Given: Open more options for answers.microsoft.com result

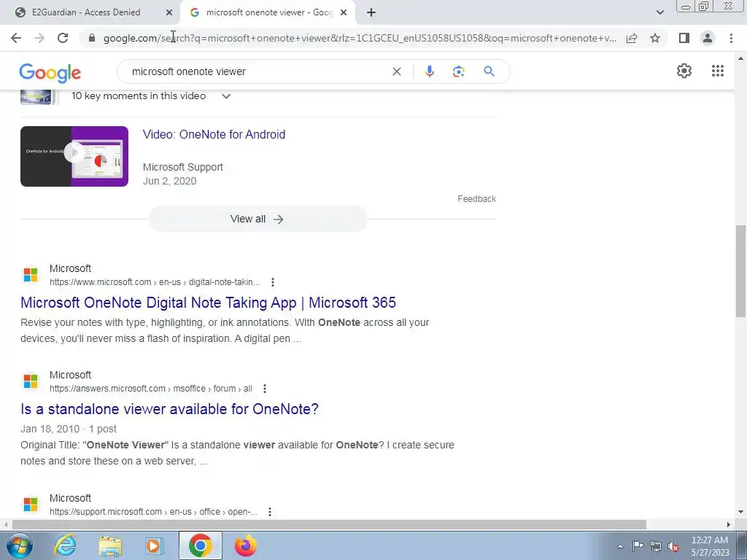Looking at the screenshot, I should [x=264, y=389].
